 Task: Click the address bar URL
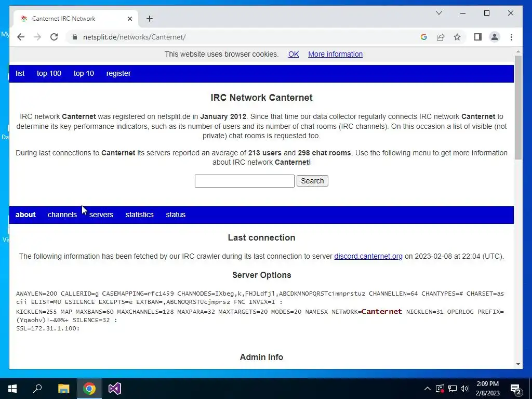[135, 37]
